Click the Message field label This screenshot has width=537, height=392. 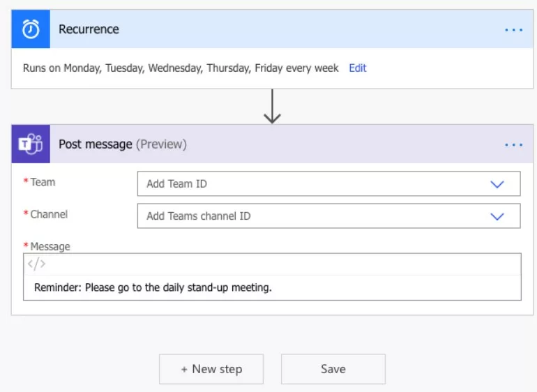[50, 246]
